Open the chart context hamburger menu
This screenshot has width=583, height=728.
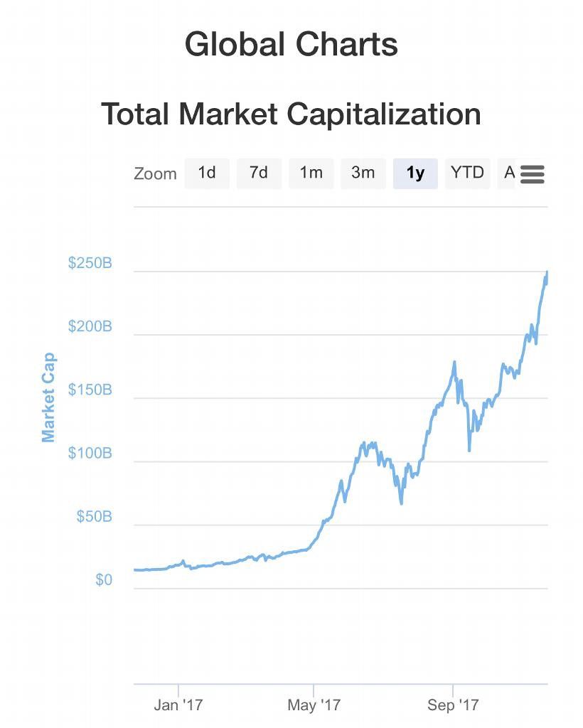pos(532,174)
